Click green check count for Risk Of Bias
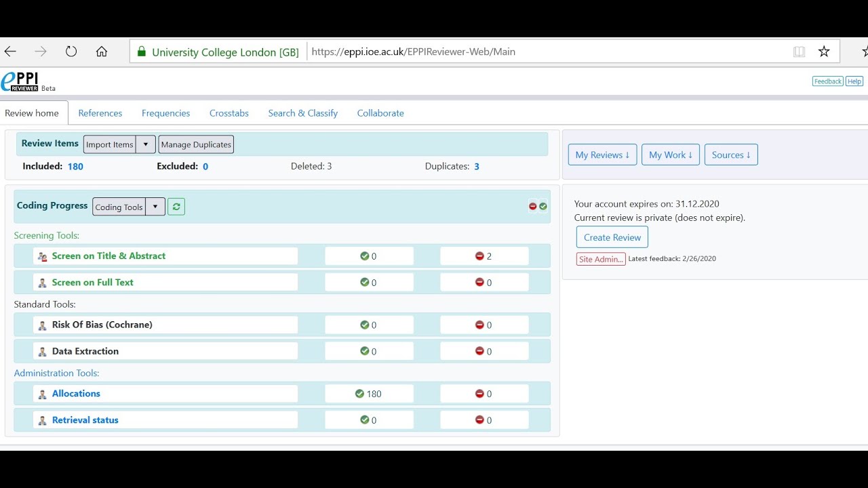Screen dimensions: 868x488 (369, 325)
